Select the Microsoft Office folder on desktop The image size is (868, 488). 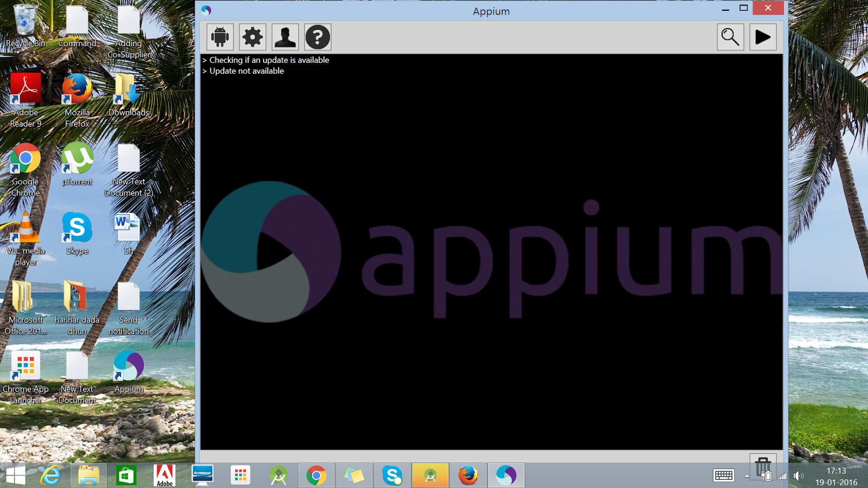25,308
